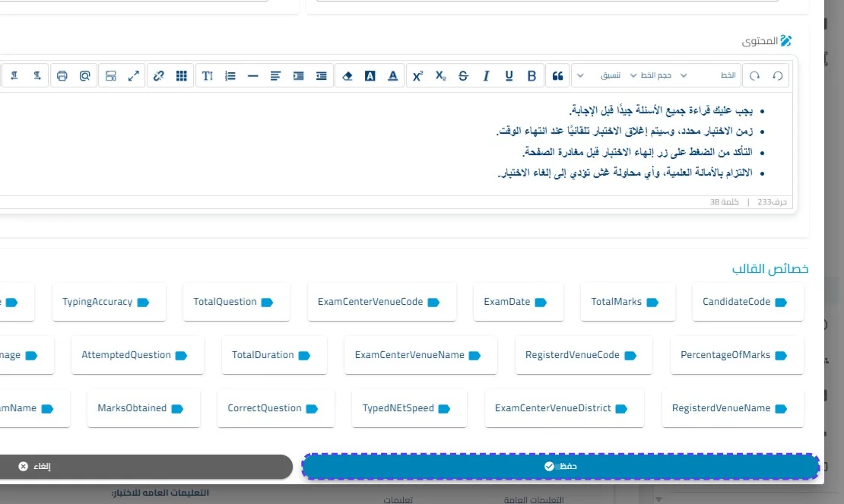Insert the PercentageOfMarks template tag
Image resolution: width=844 pixels, height=504 pixels.
click(x=737, y=355)
